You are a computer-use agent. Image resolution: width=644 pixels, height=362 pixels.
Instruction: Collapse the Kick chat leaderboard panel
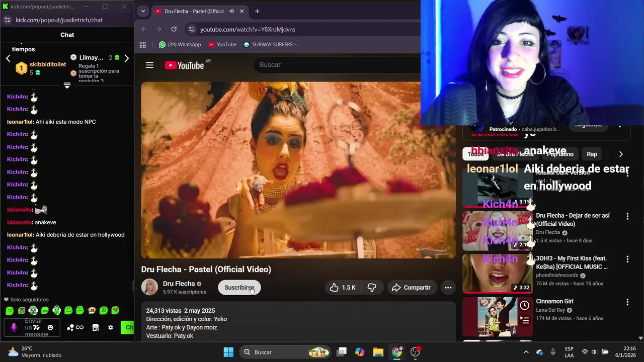(67, 85)
